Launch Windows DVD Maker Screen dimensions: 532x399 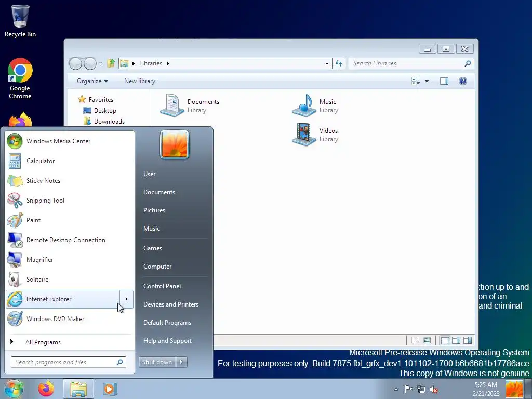click(70, 318)
